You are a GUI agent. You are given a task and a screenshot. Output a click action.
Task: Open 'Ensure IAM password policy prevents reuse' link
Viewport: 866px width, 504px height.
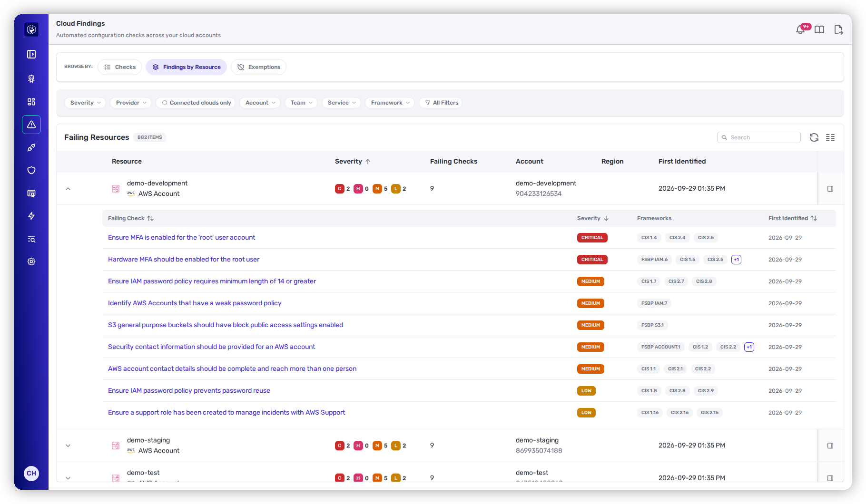[189, 390]
